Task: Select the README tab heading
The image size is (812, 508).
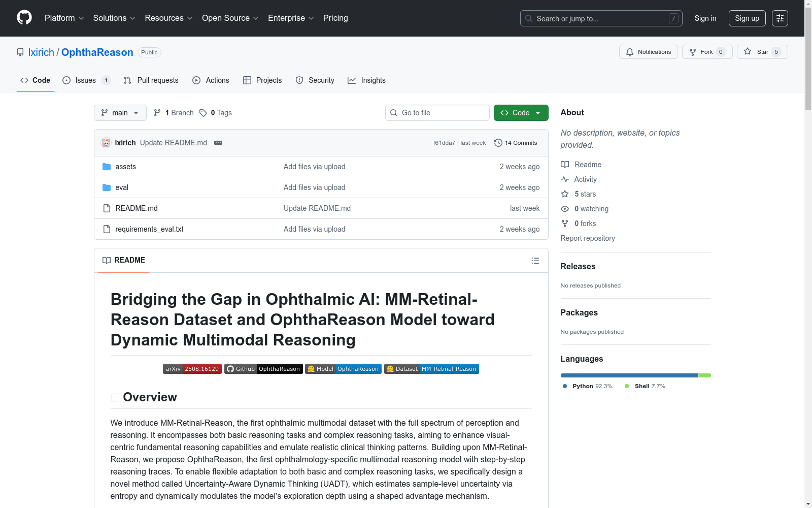Action: click(124, 260)
